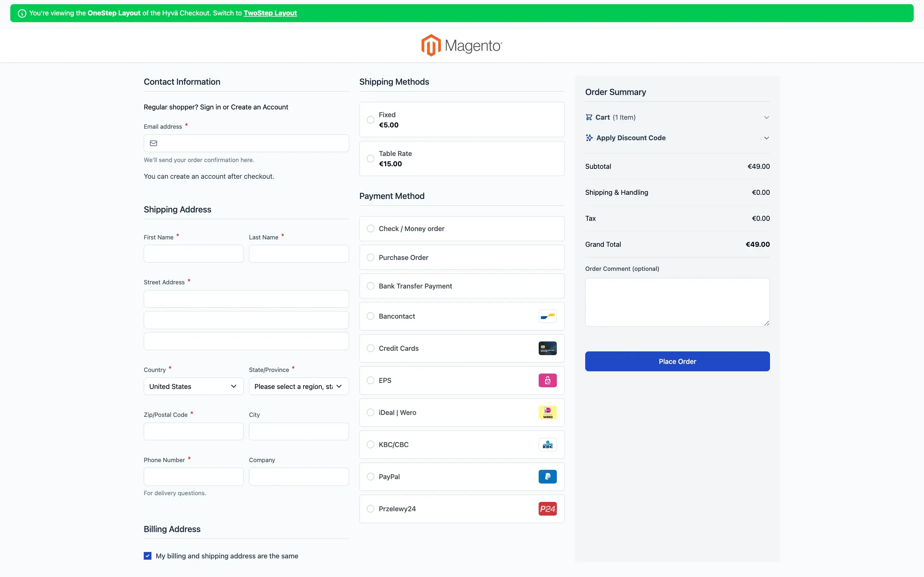The height and width of the screenshot is (577, 924).
Task: Select Check / Money order payment
Action: pyautogui.click(x=371, y=228)
